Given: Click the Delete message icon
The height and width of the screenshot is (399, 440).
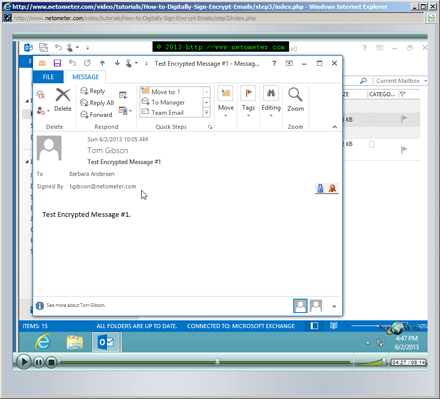Looking at the screenshot, I should point(63,100).
